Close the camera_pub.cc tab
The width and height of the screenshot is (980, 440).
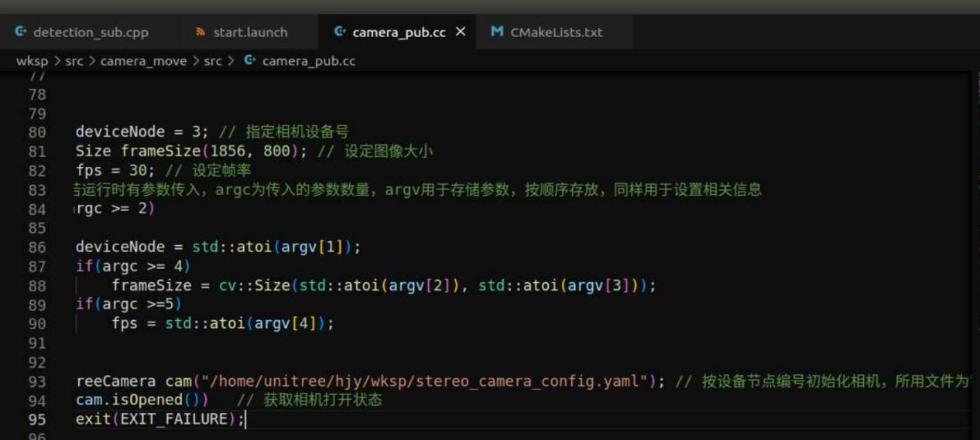tap(461, 32)
